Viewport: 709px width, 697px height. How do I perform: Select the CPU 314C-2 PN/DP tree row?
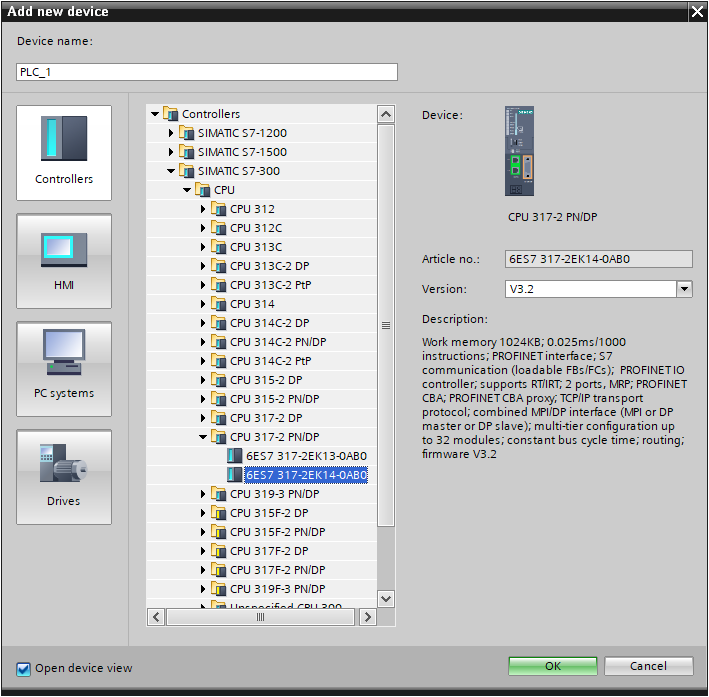coord(261,341)
